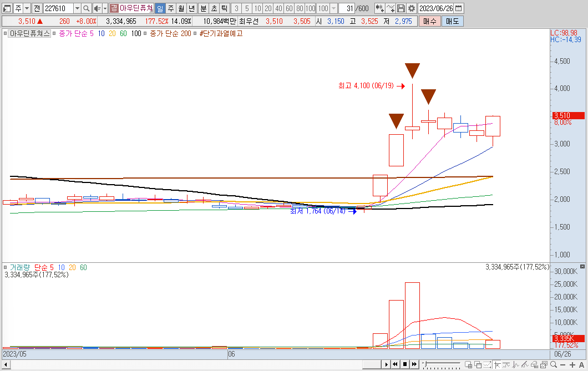
Task: Open the 100 interval dropdown arrow
Action: tap(333, 8)
